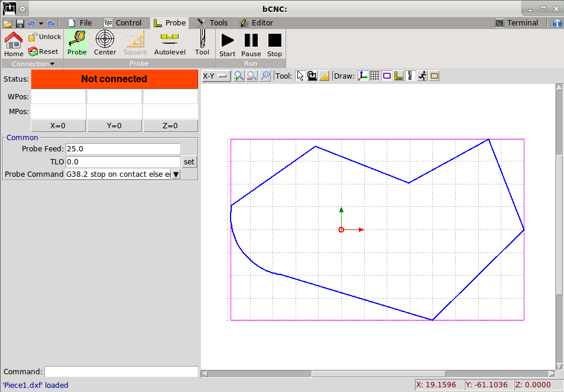The height and width of the screenshot is (392, 564).
Task: Fit the drawing to the screen
Action: (x=265, y=76)
